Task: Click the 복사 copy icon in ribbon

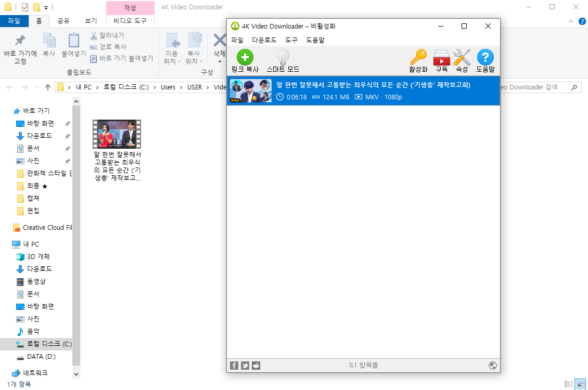Action: 49,40
